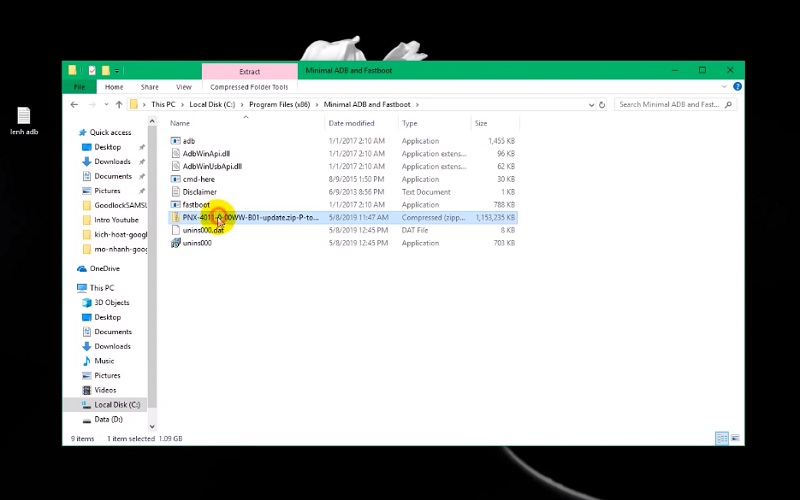Switch to the Share ribbon tab
Image resolution: width=800 pixels, height=500 pixels.
pyautogui.click(x=149, y=87)
